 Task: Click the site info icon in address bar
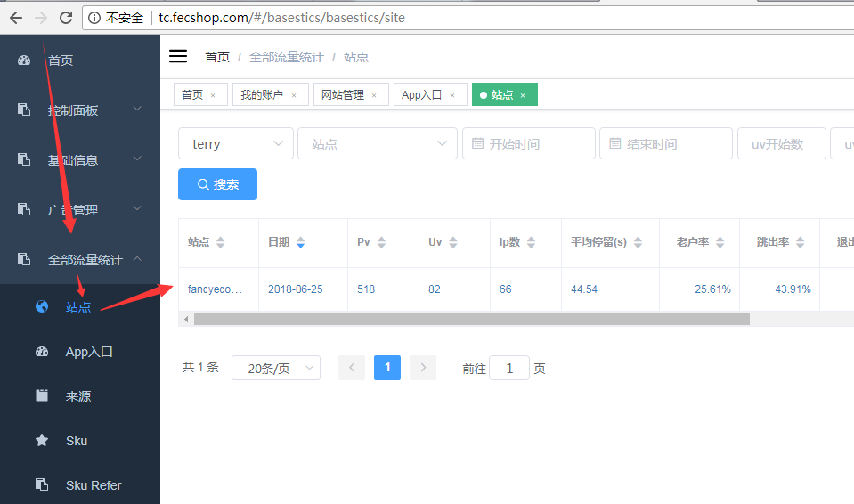(94, 18)
